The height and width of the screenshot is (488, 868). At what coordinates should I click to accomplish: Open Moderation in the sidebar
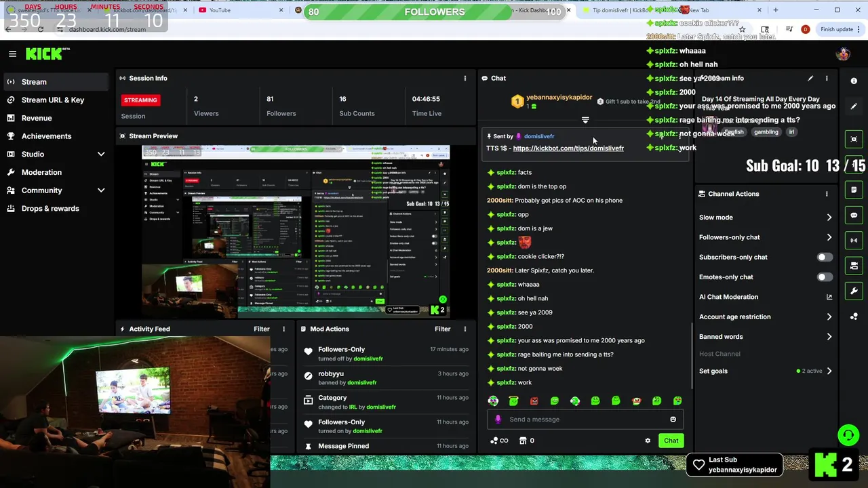point(54,172)
